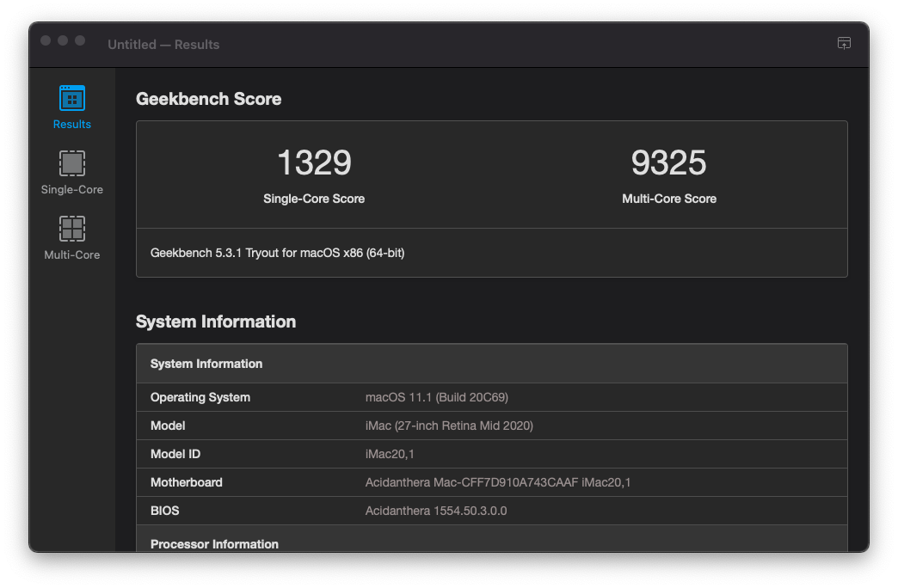The image size is (898, 588).
Task: Click the large 'System Information' heading
Action: click(x=216, y=322)
